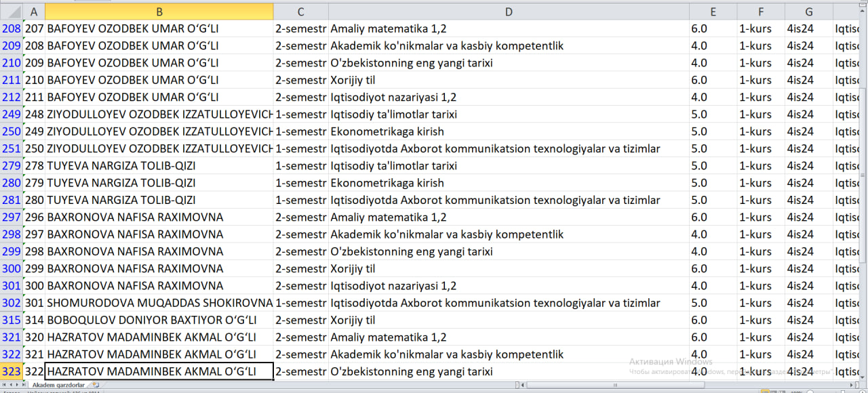
Task: Select row header 302
Action: tap(11, 303)
